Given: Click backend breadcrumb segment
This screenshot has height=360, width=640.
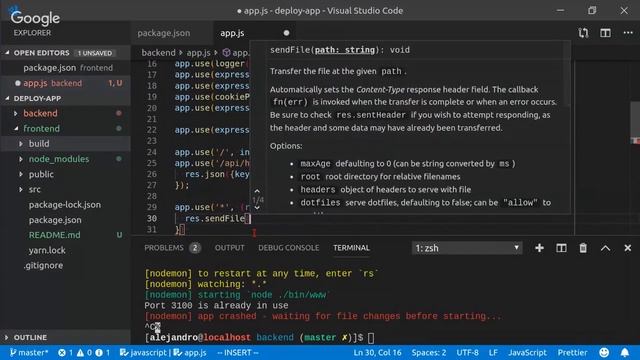Looking at the screenshot, I should (x=158, y=53).
